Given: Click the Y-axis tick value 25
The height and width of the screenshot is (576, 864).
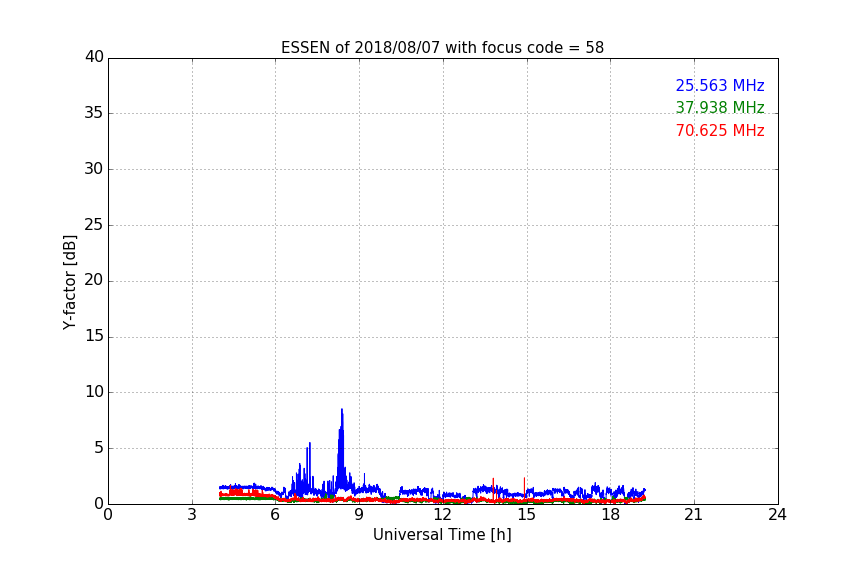Looking at the screenshot, I should coord(94,225).
